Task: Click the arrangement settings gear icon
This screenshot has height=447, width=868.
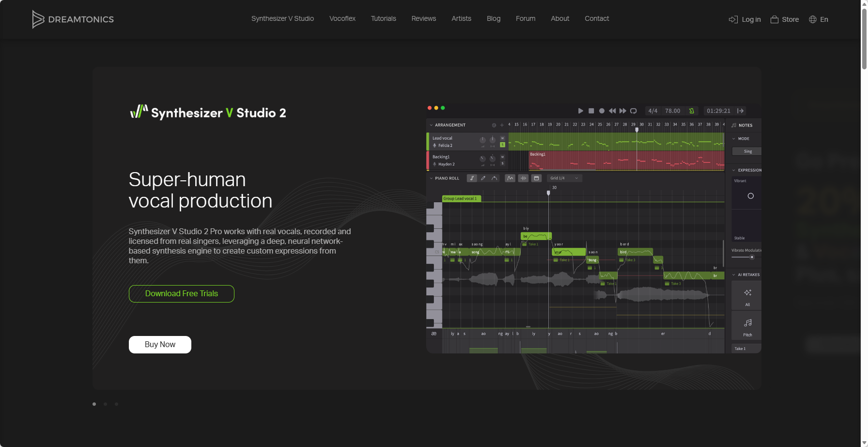Action: coord(494,125)
